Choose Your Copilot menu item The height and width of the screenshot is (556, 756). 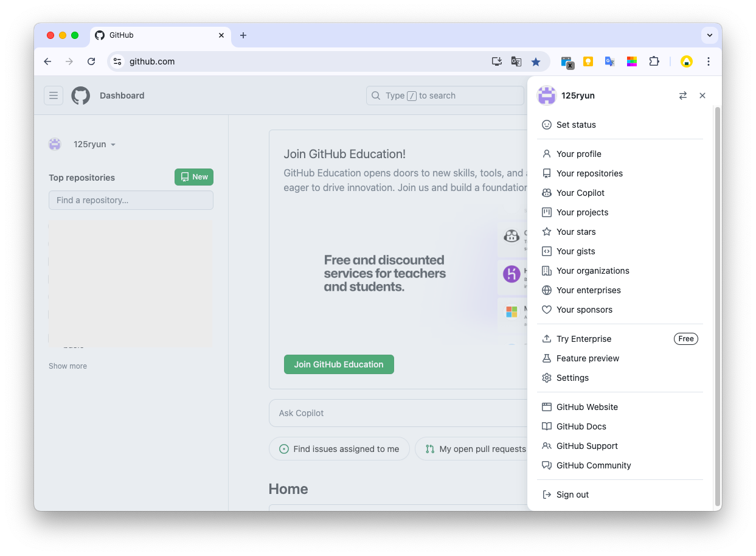(x=620, y=193)
